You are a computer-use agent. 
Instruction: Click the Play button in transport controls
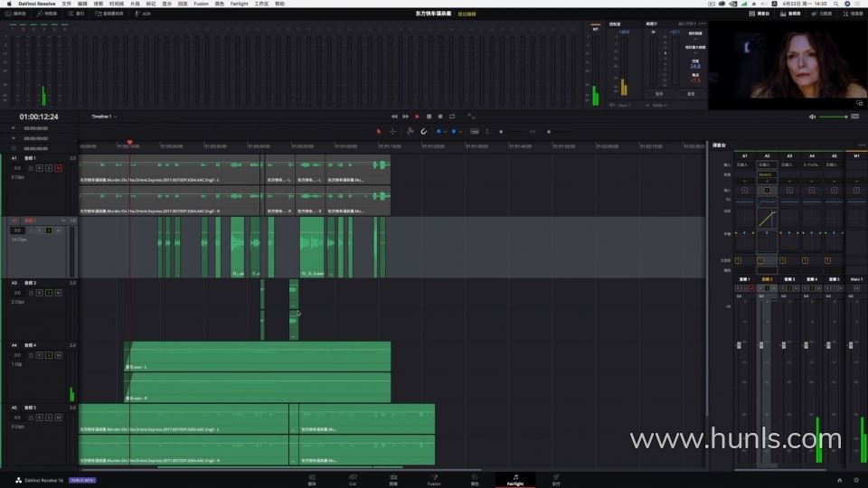[x=417, y=117]
